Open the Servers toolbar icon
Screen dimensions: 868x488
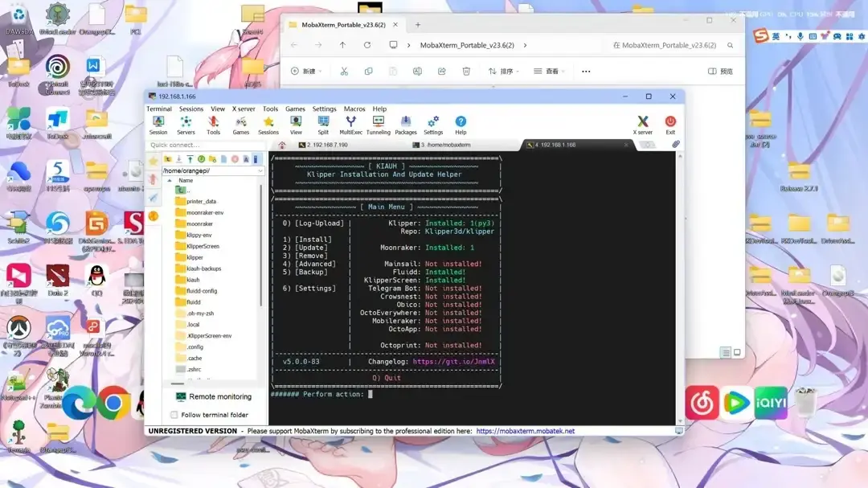click(186, 125)
